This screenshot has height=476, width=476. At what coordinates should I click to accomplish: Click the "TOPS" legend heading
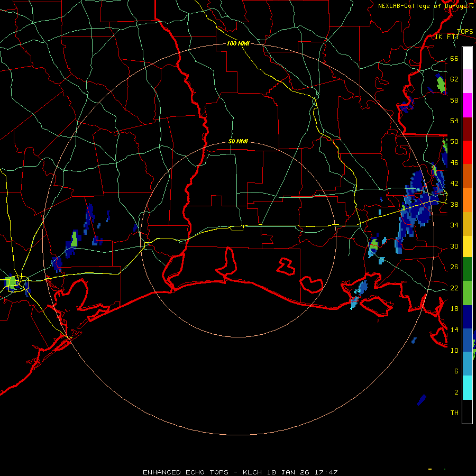click(x=465, y=32)
